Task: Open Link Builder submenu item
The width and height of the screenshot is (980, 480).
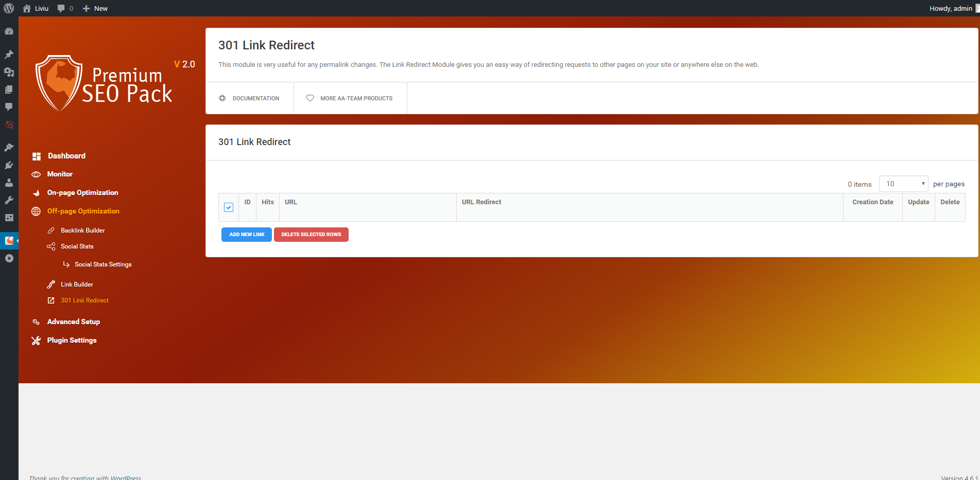Action: coord(77,285)
